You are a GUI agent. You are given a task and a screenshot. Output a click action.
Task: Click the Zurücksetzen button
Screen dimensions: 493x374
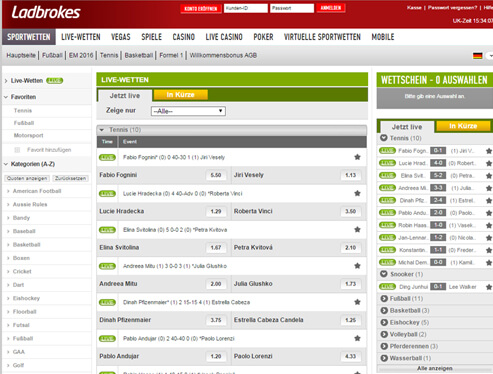tap(70, 178)
